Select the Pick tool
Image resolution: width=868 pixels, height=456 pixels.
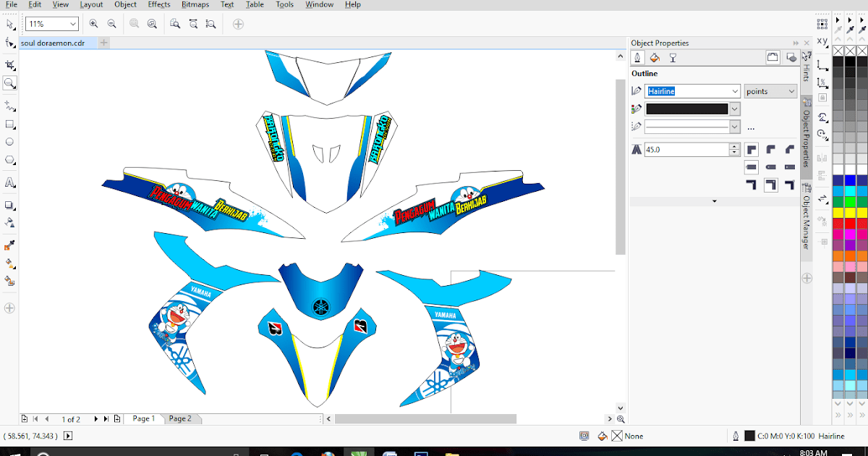point(9,24)
